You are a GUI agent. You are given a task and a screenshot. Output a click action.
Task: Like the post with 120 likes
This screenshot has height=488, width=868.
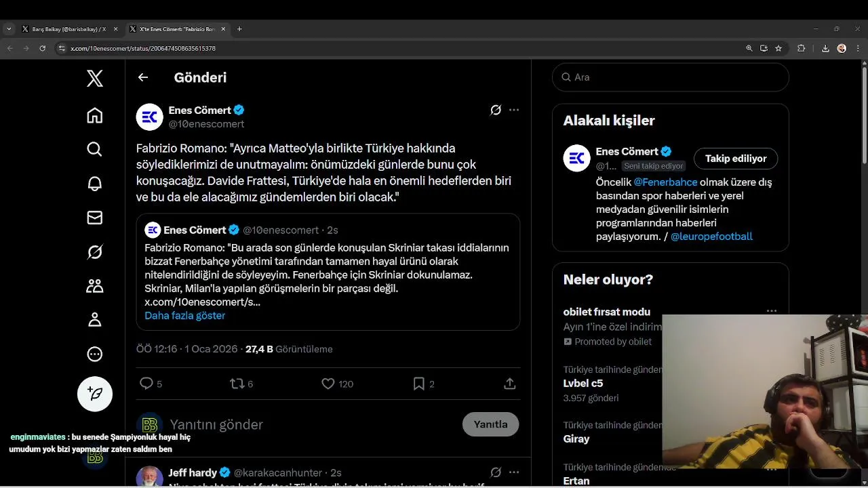tap(328, 384)
